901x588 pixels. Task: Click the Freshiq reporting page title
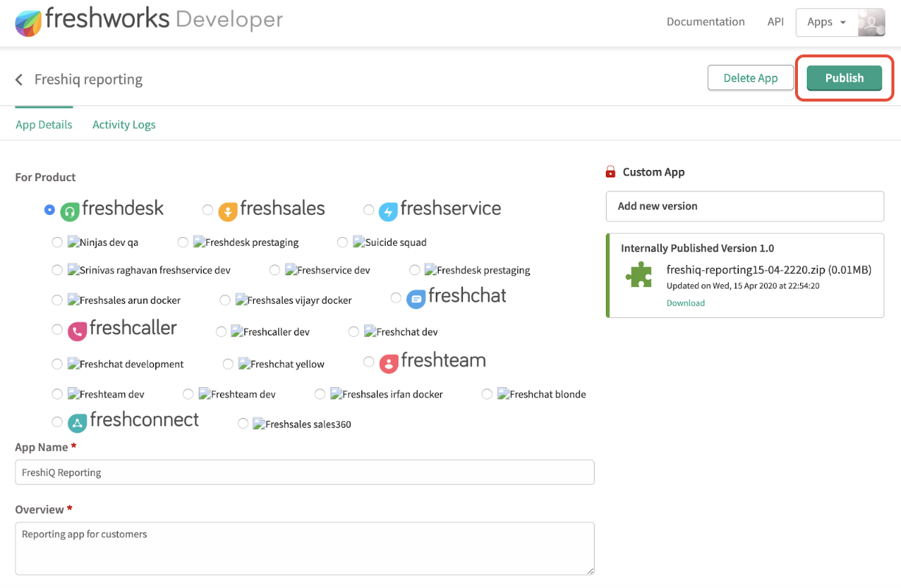(x=88, y=79)
